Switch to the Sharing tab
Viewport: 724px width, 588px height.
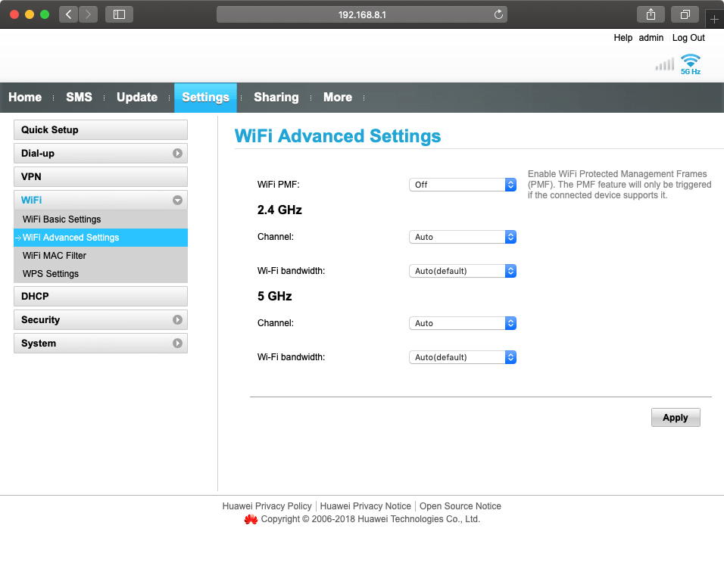276,97
